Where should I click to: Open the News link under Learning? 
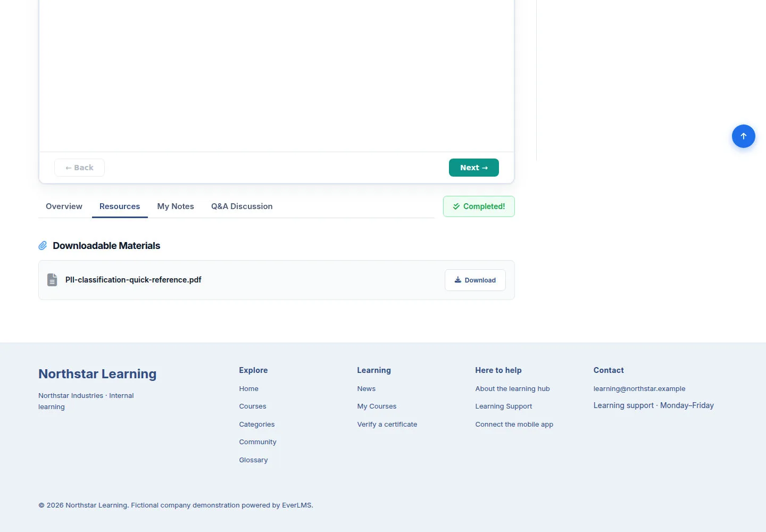point(367,389)
